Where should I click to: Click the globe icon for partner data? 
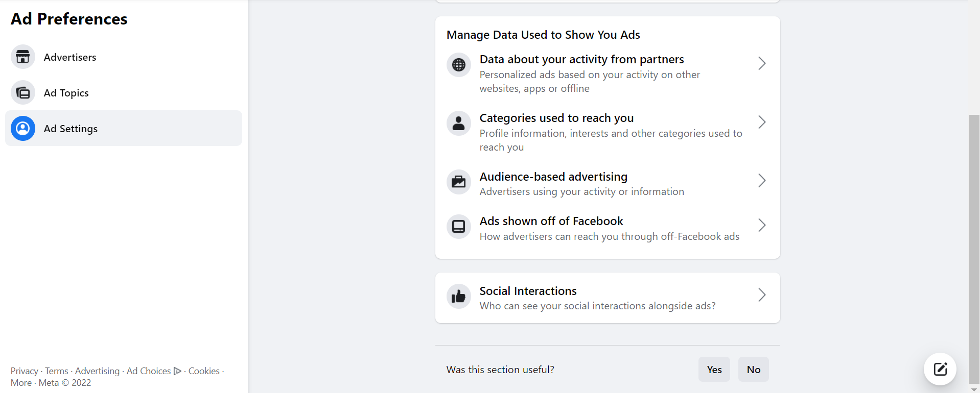[x=459, y=65]
